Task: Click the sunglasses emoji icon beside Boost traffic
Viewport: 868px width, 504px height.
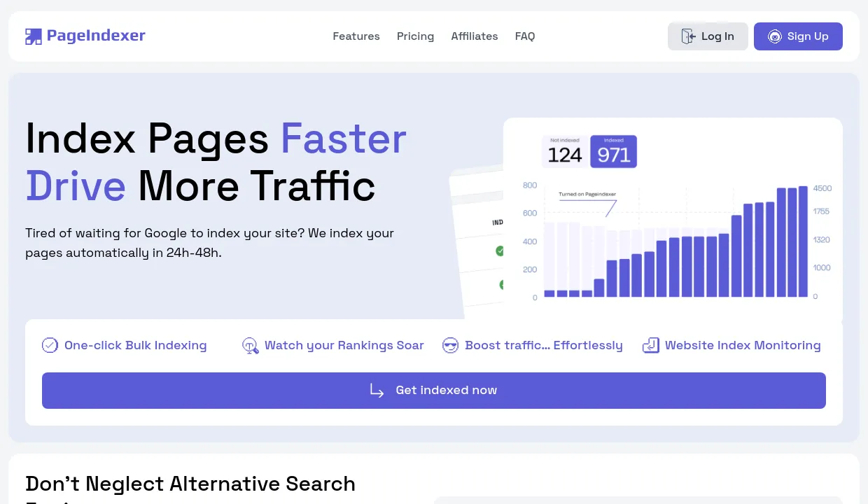Action: [x=450, y=345]
